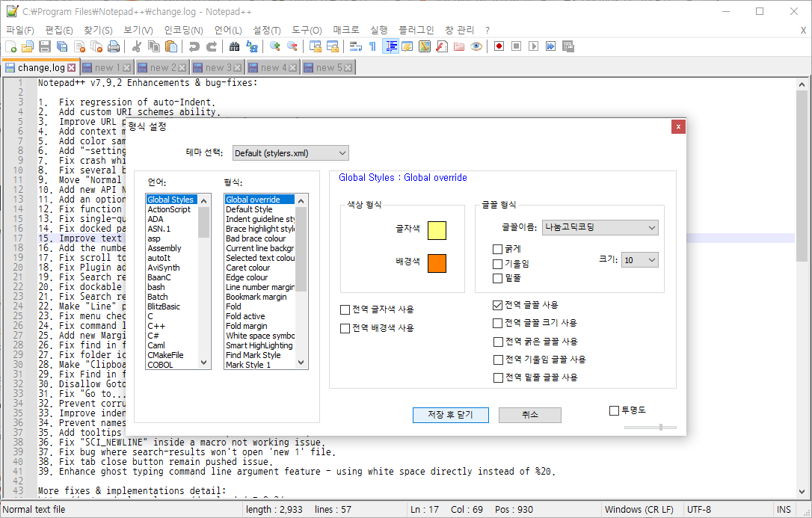
Task: Click the Play back macro icon
Action: pos(533,46)
